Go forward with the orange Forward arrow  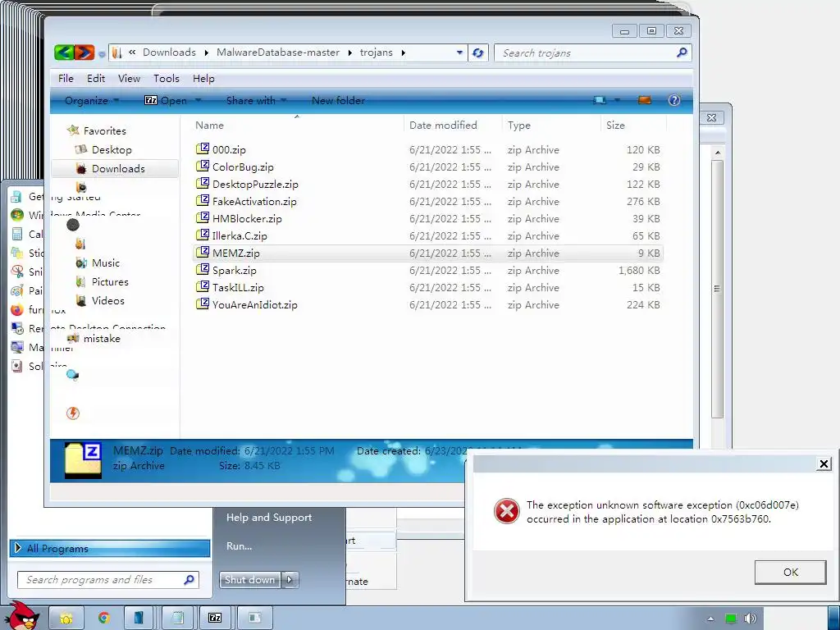tap(84, 52)
